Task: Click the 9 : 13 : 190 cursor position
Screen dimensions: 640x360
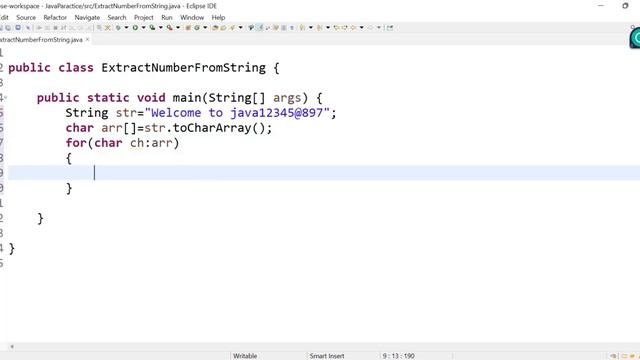Action: point(398,356)
